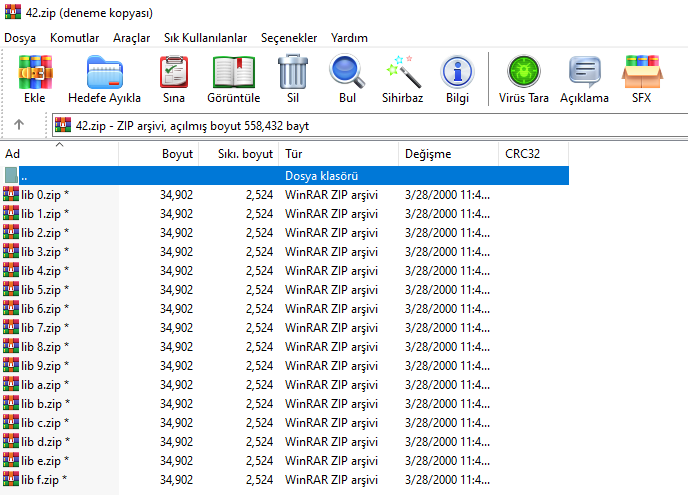688x495 pixels.
Task: Open the Sık Kullanılanlar menu
Action: point(205,38)
